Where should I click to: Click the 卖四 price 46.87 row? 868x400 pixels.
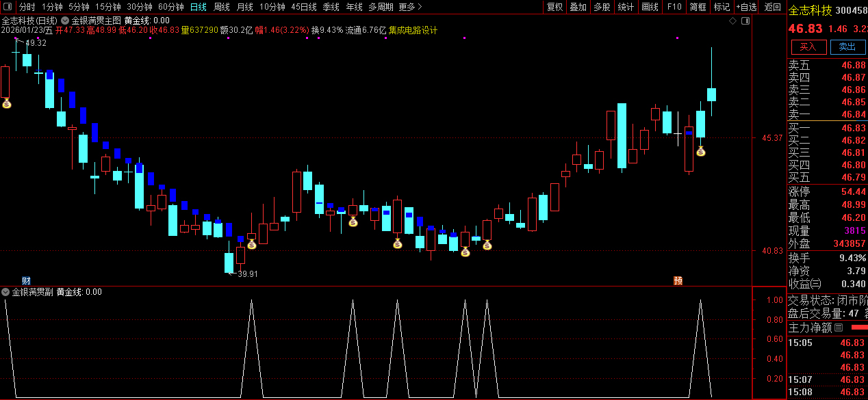[827, 78]
